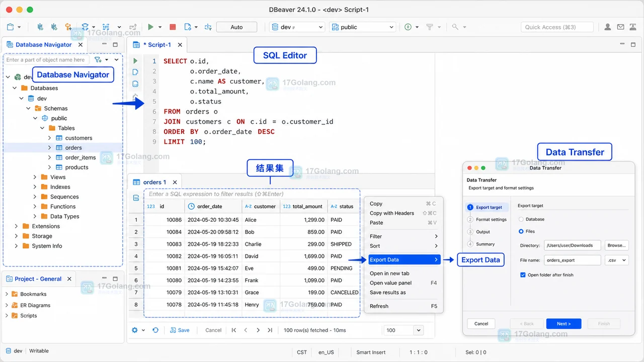Choose Copy with Headers in context menu
Image resolution: width=644 pixels, height=362 pixels.
(404, 213)
